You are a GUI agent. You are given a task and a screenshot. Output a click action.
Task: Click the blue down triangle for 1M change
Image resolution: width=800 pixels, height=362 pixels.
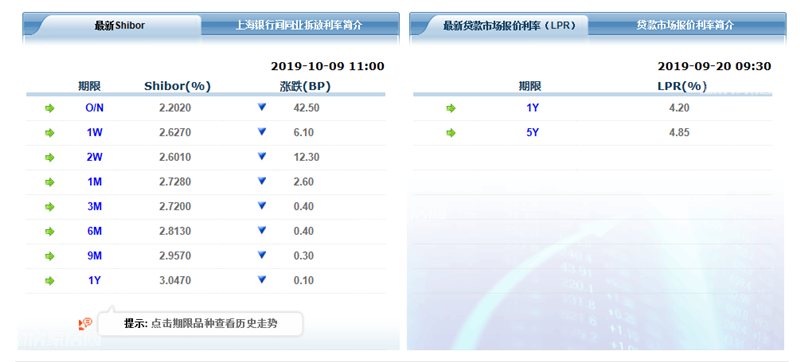click(x=262, y=181)
